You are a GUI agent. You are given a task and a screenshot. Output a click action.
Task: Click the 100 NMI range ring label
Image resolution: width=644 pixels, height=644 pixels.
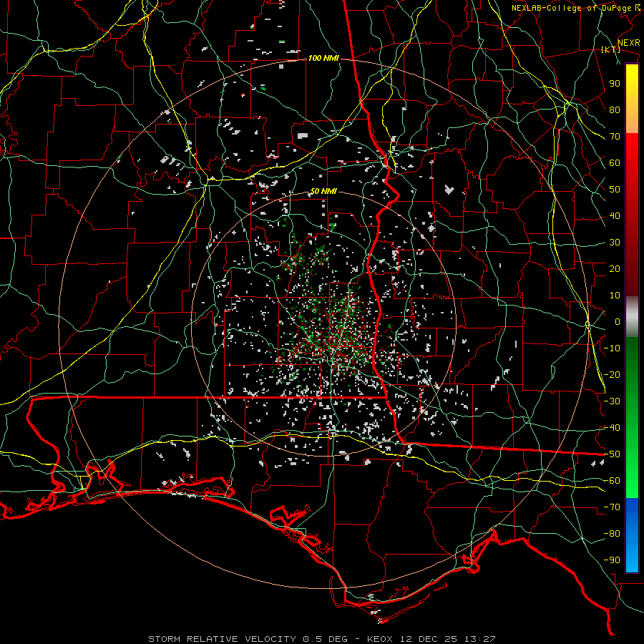click(323, 59)
